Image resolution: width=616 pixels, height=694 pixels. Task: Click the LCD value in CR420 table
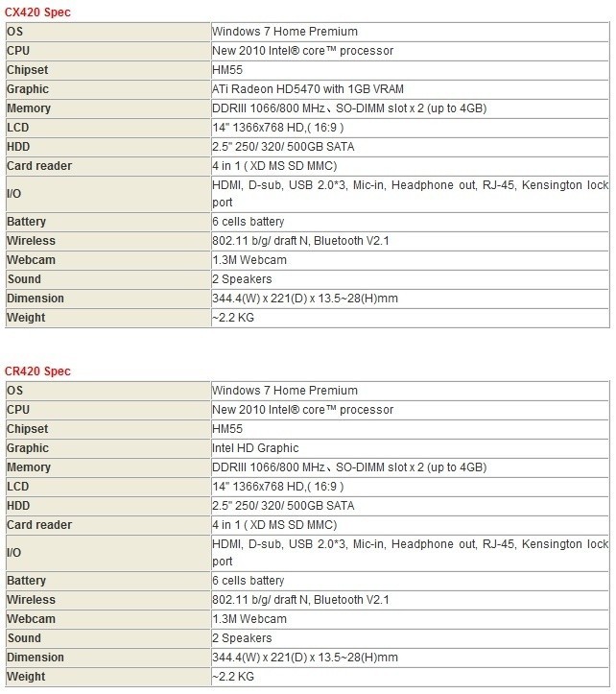point(277,487)
